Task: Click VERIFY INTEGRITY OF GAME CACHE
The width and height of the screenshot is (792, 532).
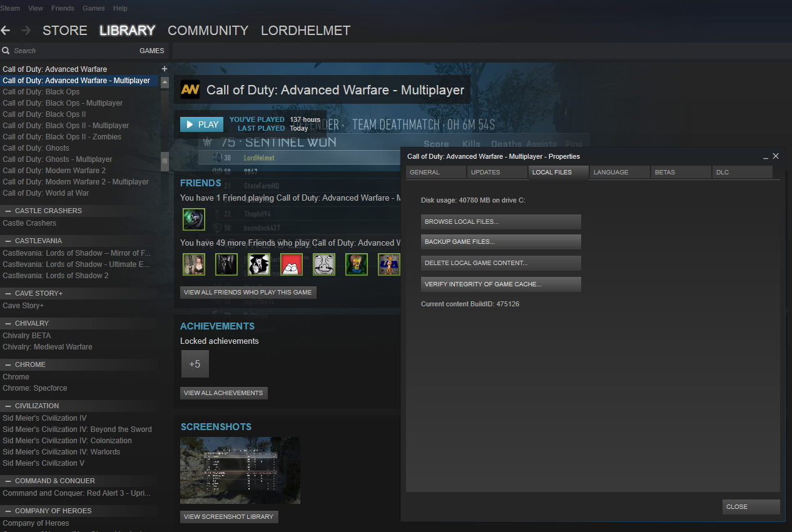Action: (501, 284)
